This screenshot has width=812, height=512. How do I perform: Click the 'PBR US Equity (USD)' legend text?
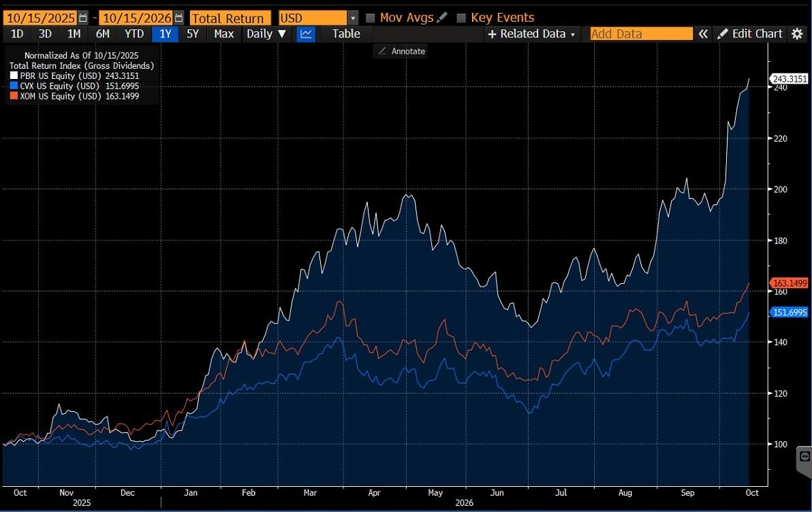tap(61, 76)
